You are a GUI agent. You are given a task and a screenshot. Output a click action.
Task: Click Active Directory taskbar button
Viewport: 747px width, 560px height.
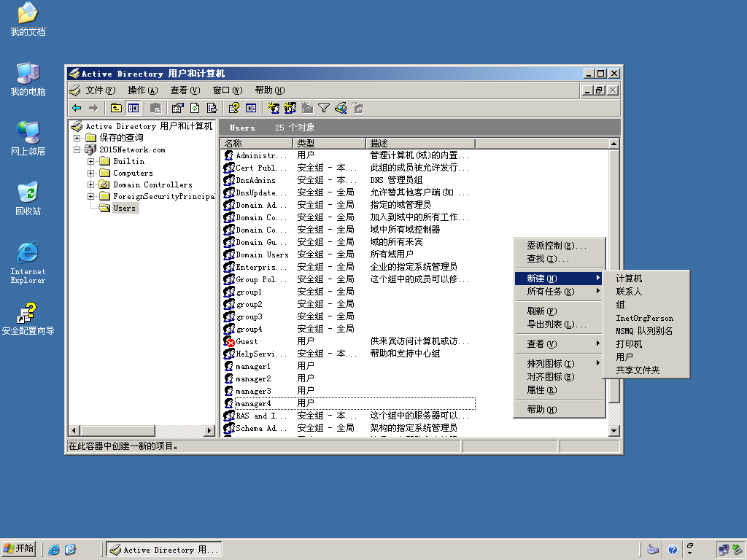164,550
